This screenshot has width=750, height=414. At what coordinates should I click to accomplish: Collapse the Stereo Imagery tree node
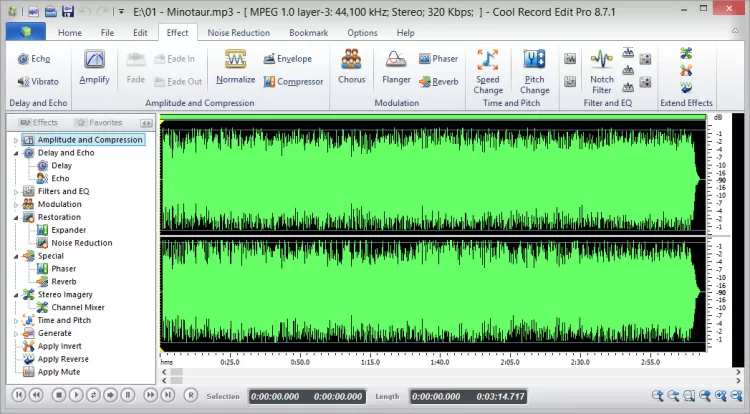tap(16, 295)
